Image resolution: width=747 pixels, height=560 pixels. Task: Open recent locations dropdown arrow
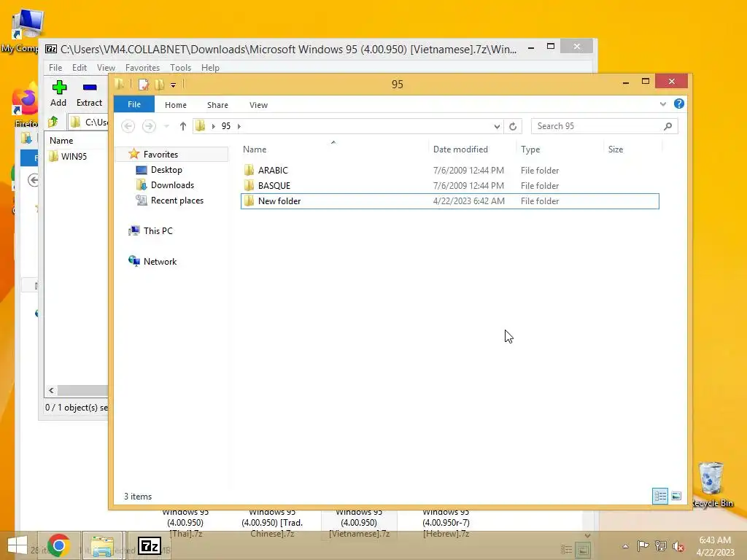[x=166, y=126]
